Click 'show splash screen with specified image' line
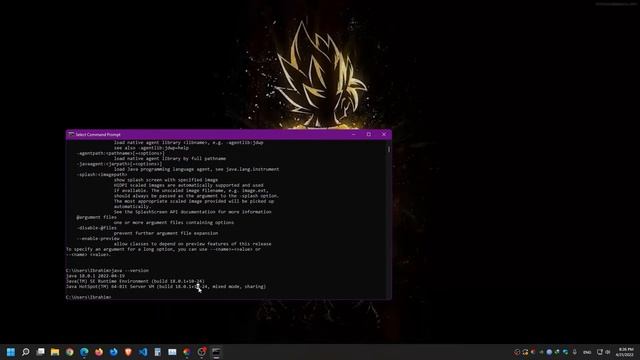The width and height of the screenshot is (640, 360). tap(166, 180)
